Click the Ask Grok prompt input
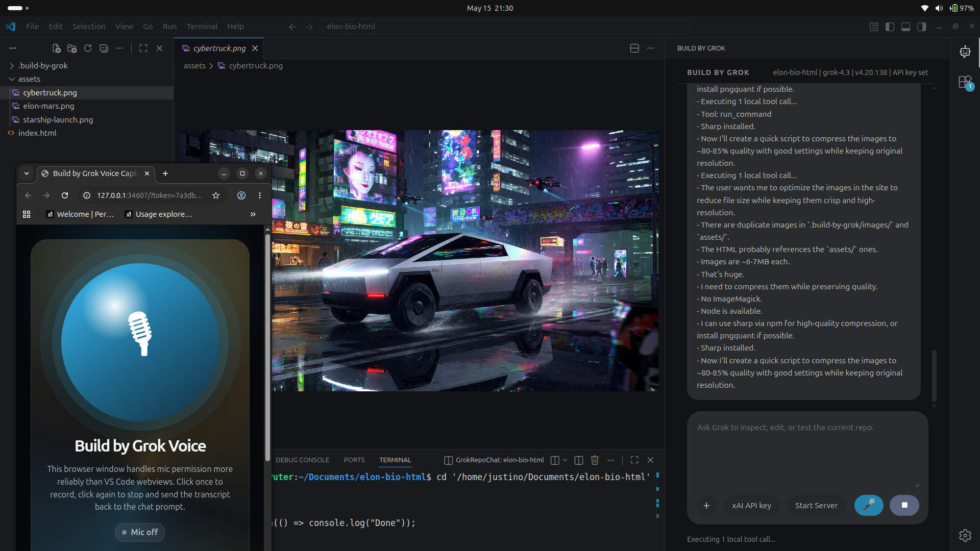Image resolution: width=980 pixels, height=551 pixels. 807,454
